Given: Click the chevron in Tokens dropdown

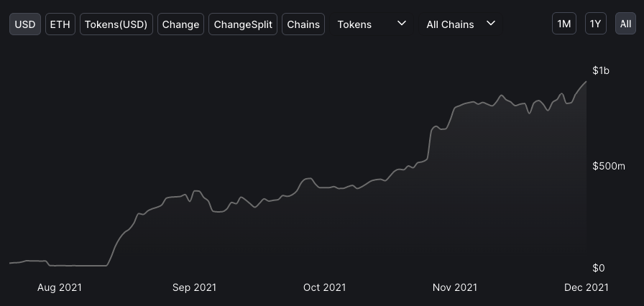Looking at the screenshot, I should pyautogui.click(x=402, y=24).
